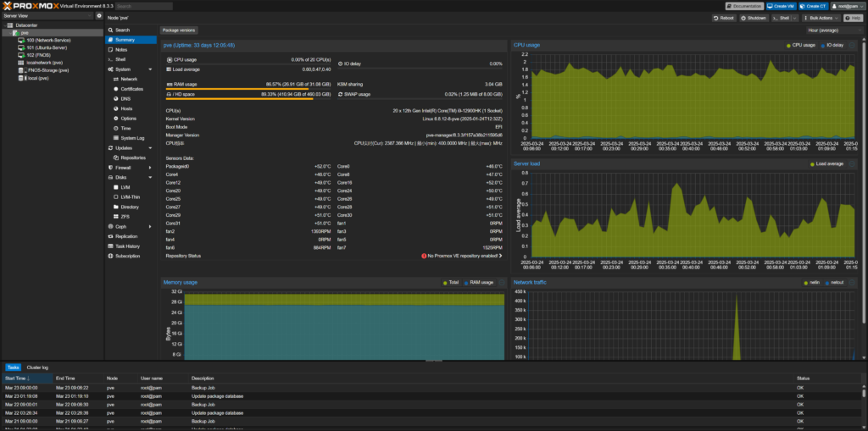Click the HD space drive icon
This screenshot has width=868, height=431.
coord(169,95)
